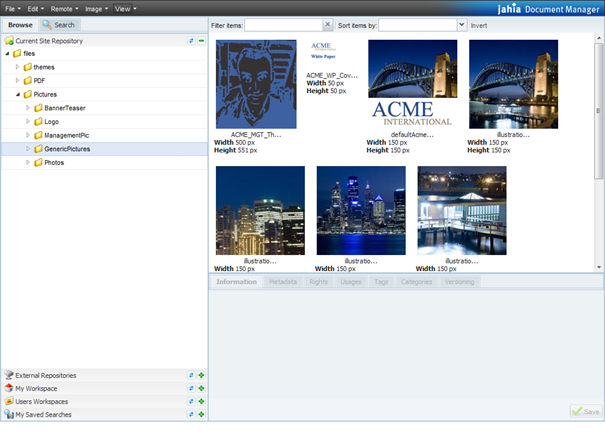Open the Rights tab
This screenshot has height=433, width=605.
coord(318,282)
